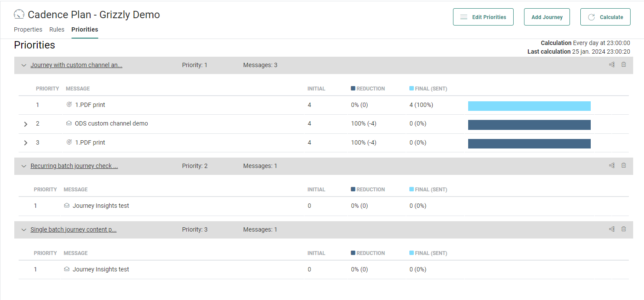
Task: Collapse the Single batch journey content section
Action: coord(24,230)
